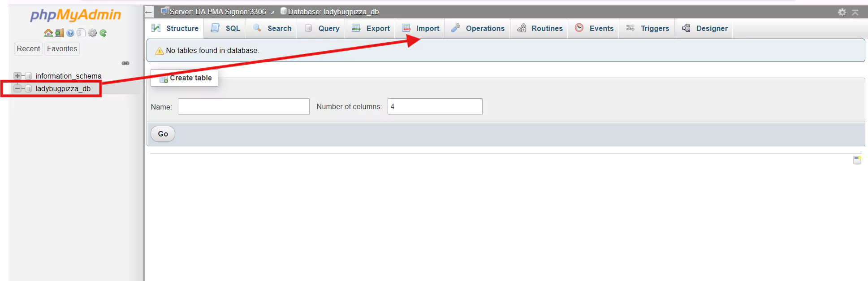The height and width of the screenshot is (281, 868).
Task: Open the SQL tab
Action: pyautogui.click(x=225, y=28)
